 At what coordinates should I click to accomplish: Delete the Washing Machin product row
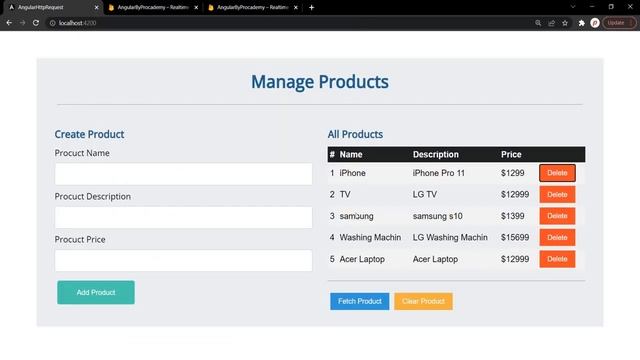pyautogui.click(x=557, y=238)
